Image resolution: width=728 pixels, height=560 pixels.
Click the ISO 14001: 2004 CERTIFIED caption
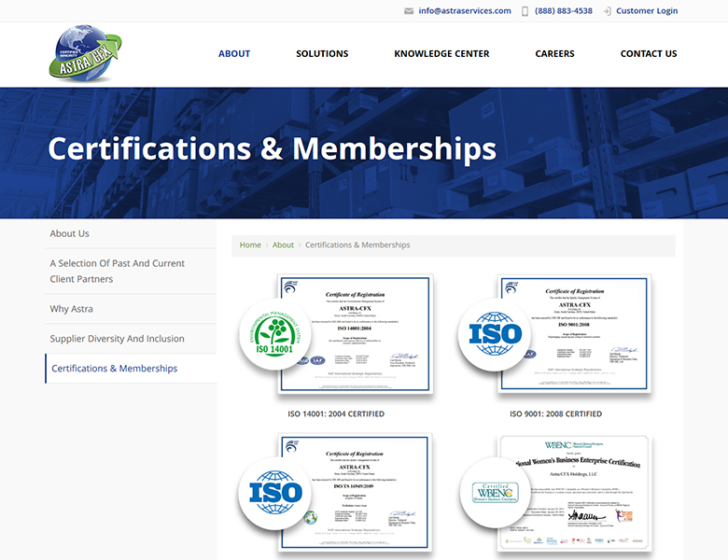pyautogui.click(x=336, y=413)
